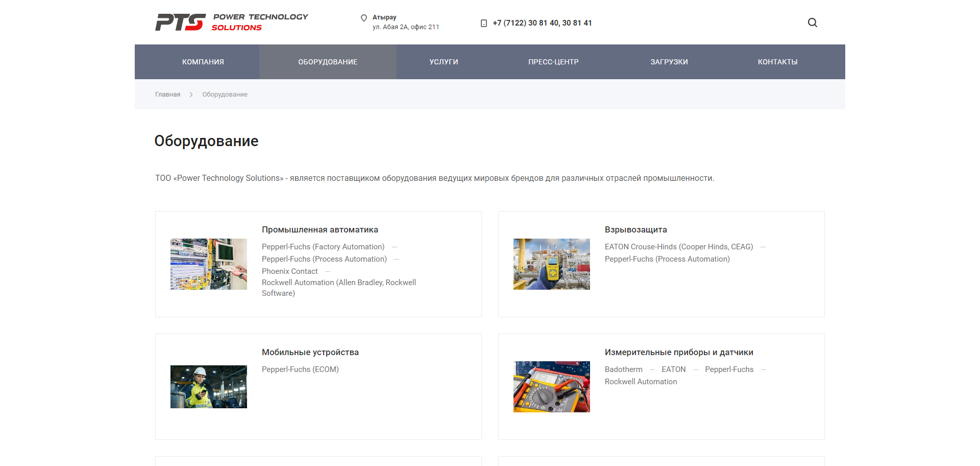The image size is (980, 466).
Task: Open Pepperl-Fuchs under Измерительные приборы
Action: (729, 369)
